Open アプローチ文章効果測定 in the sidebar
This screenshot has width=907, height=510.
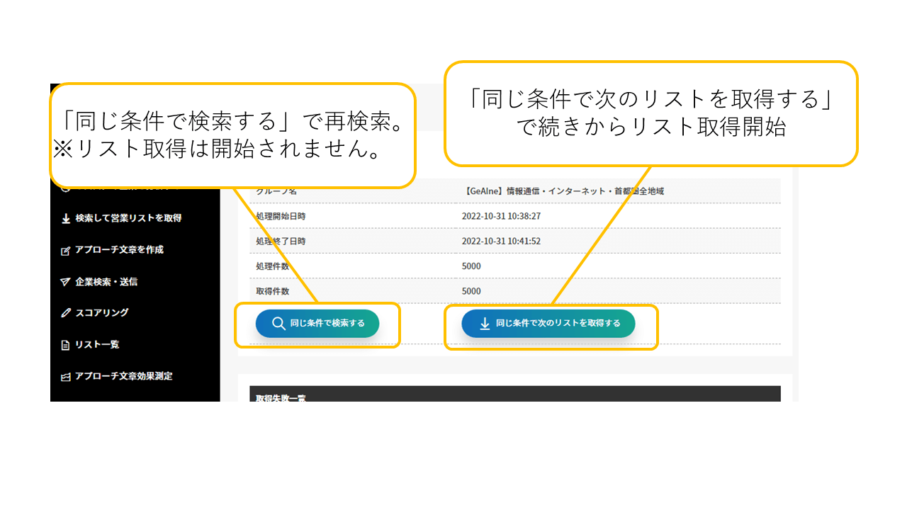[123, 376]
